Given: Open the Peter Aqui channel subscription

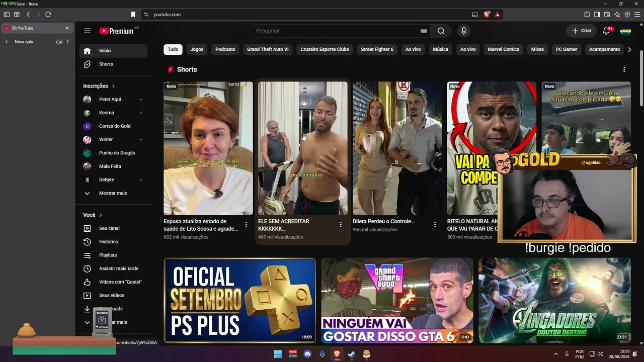Looking at the screenshot, I should pyautogui.click(x=113, y=100).
